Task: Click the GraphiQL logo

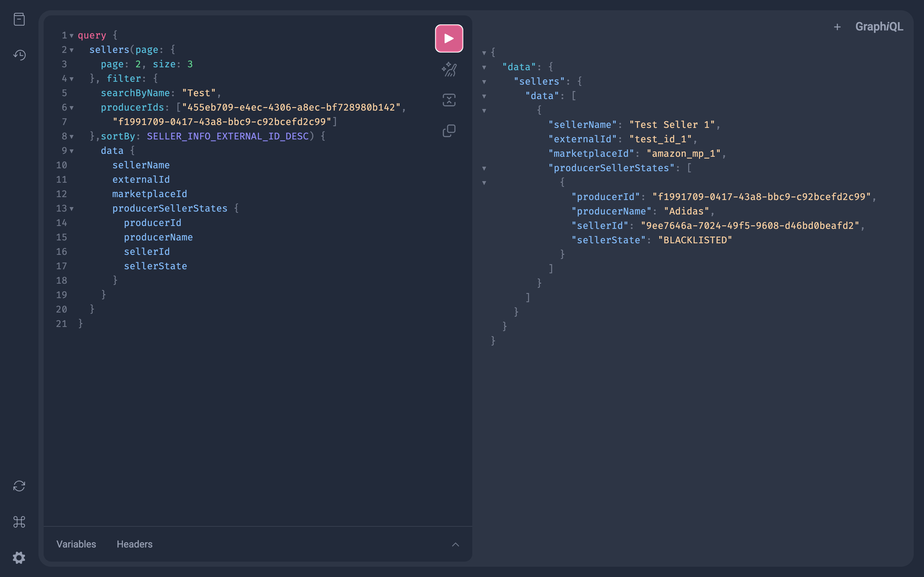Action: (x=879, y=27)
